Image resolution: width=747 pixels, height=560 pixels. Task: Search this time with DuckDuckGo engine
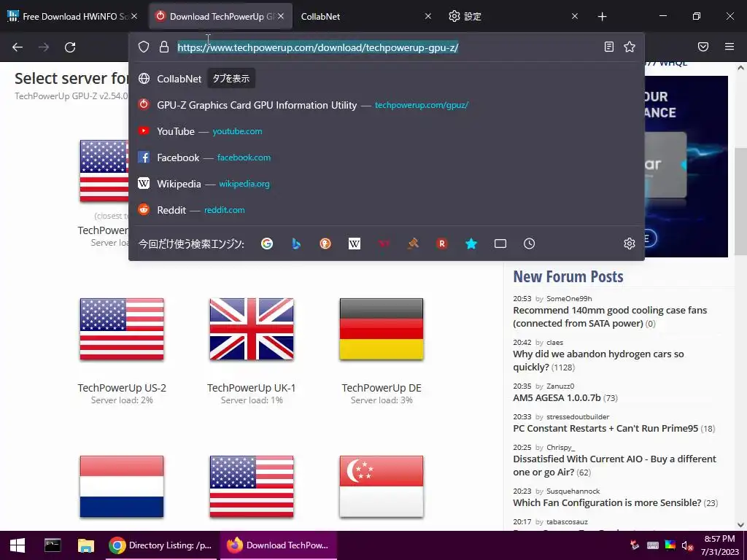[325, 244]
